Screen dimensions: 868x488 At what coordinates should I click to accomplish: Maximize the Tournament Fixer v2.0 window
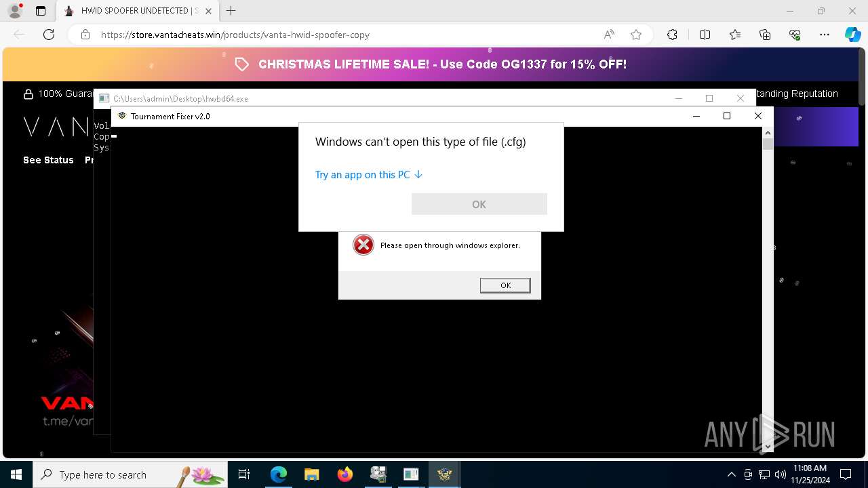[x=727, y=116]
